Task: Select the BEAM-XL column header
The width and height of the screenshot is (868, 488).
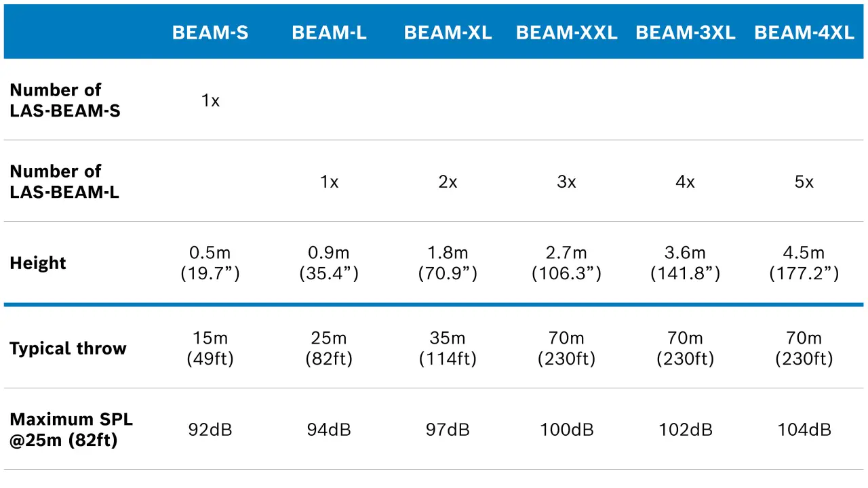Action: 448,33
